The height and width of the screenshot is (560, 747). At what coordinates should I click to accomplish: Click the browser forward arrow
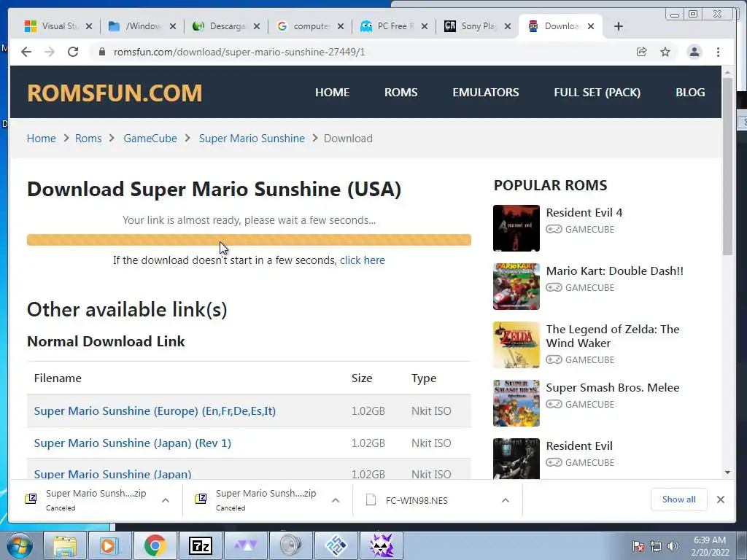(50, 52)
